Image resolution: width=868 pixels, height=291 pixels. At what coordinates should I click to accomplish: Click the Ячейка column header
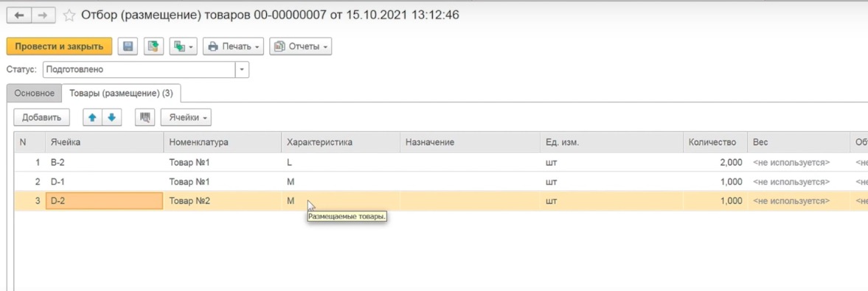click(104, 142)
